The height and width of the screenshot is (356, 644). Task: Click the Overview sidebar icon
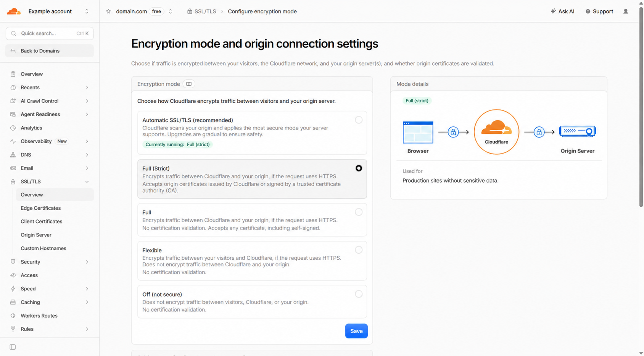[x=13, y=74]
